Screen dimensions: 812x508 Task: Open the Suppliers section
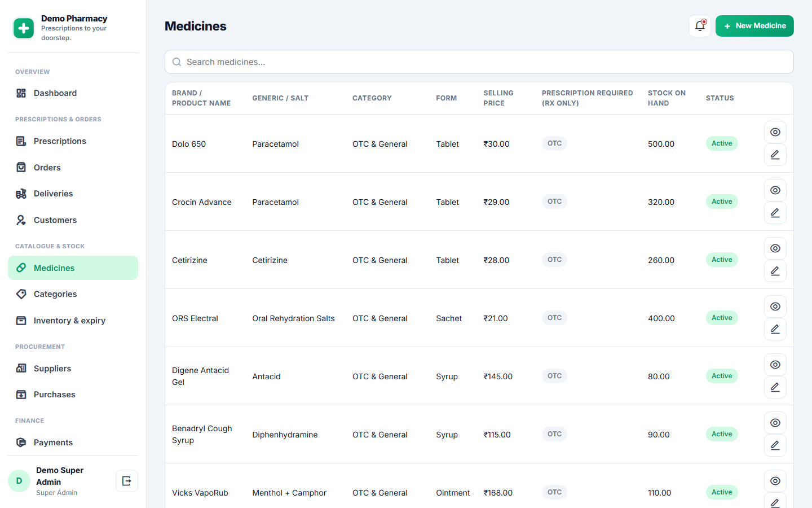73,369
